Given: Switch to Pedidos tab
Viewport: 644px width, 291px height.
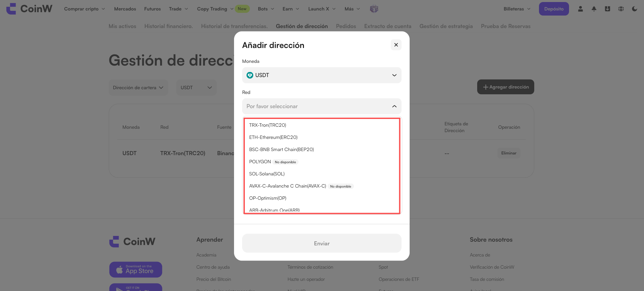Looking at the screenshot, I should pyautogui.click(x=346, y=26).
